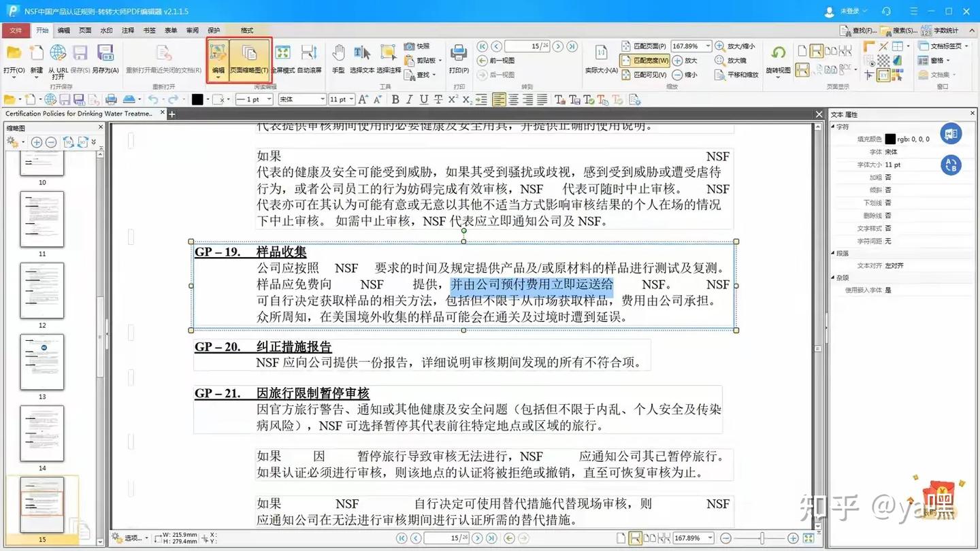Click the blue Word export floating icon
Viewport: 980px width, 551px height.
(x=951, y=133)
